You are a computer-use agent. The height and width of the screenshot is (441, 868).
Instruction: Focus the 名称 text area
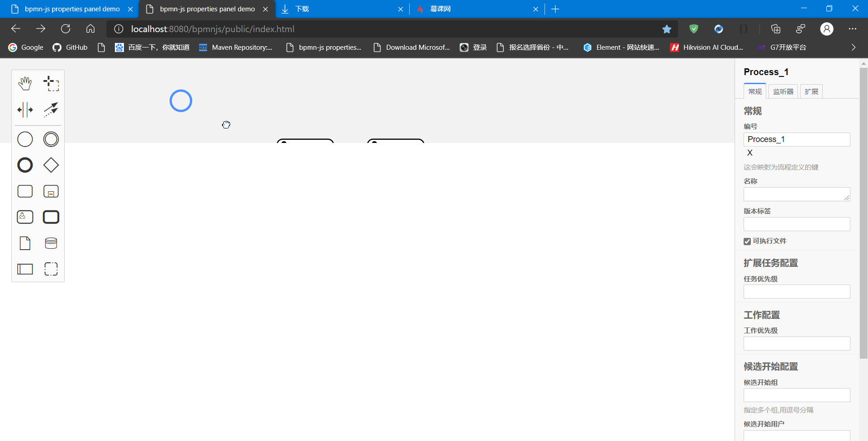(797, 194)
